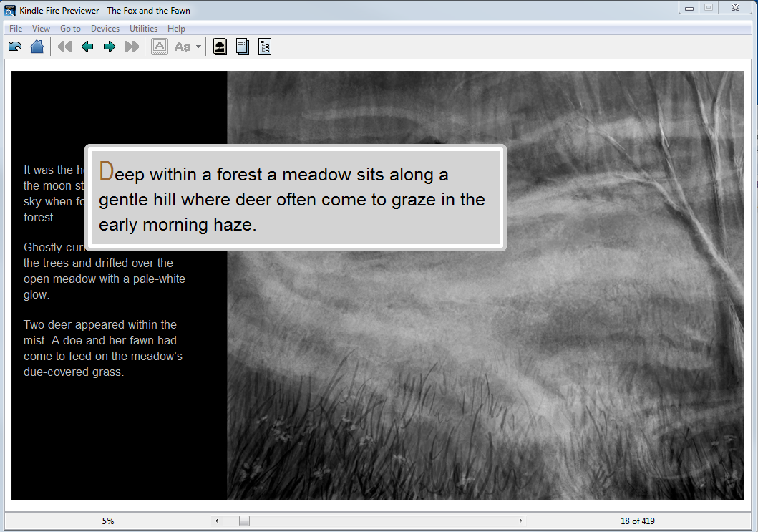This screenshot has width=758, height=532.
Task: Open the View menu
Action: 41,29
